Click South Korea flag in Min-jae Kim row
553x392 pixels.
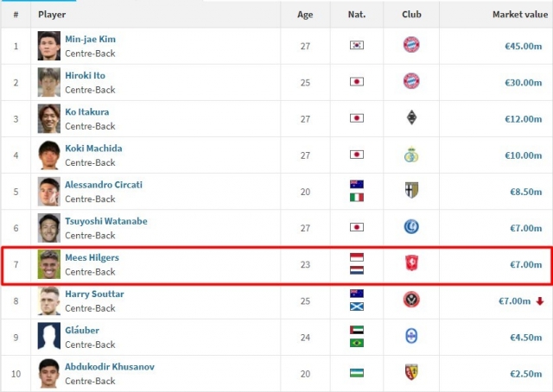(357, 45)
